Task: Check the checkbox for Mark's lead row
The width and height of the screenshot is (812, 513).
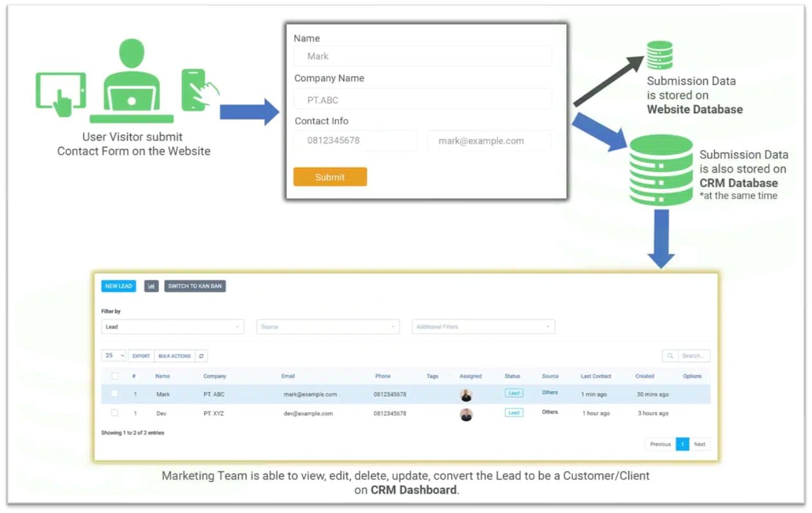Action: click(x=115, y=394)
